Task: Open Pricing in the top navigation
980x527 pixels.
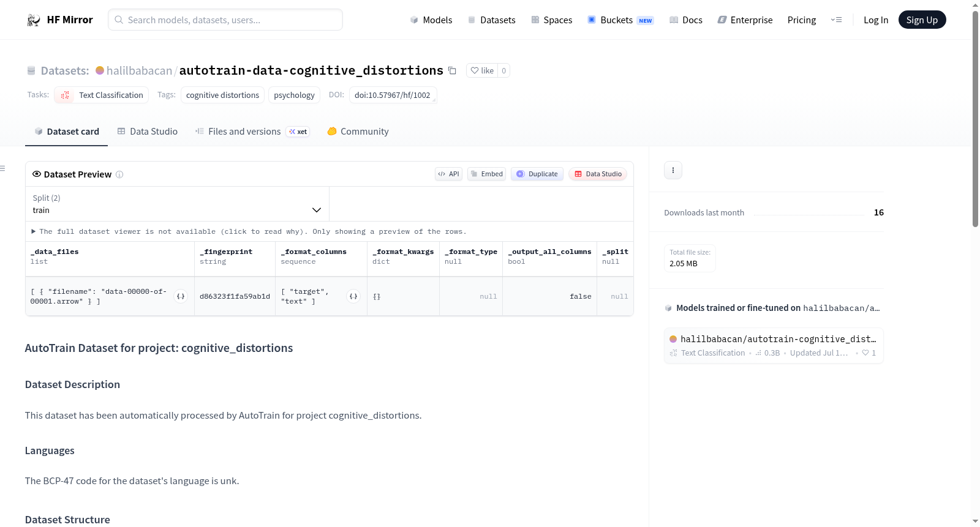Action: tap(802, 20)
